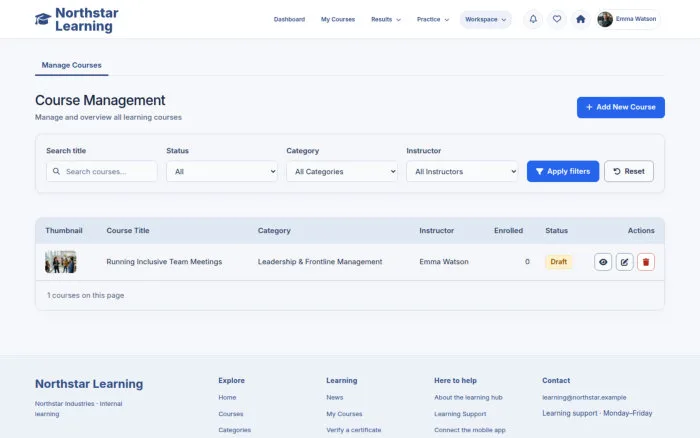
Task: Open Verify a certificate link
Action: click(354, 430)
